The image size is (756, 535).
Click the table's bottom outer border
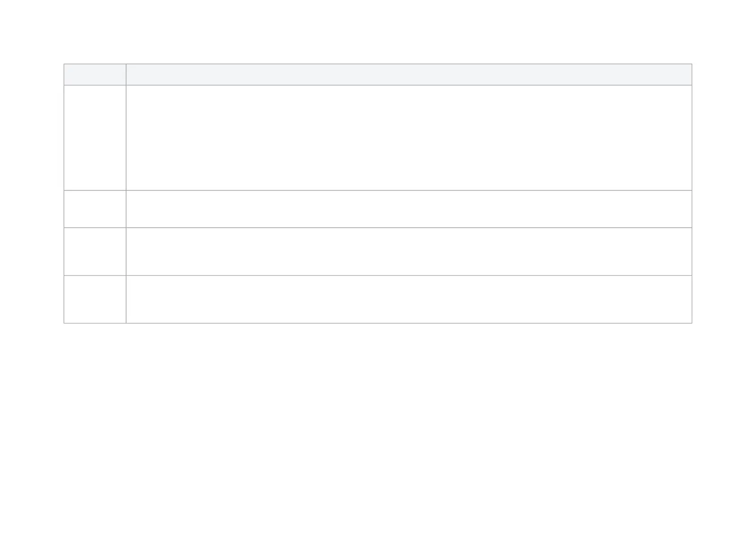click(x=378, y=323)
